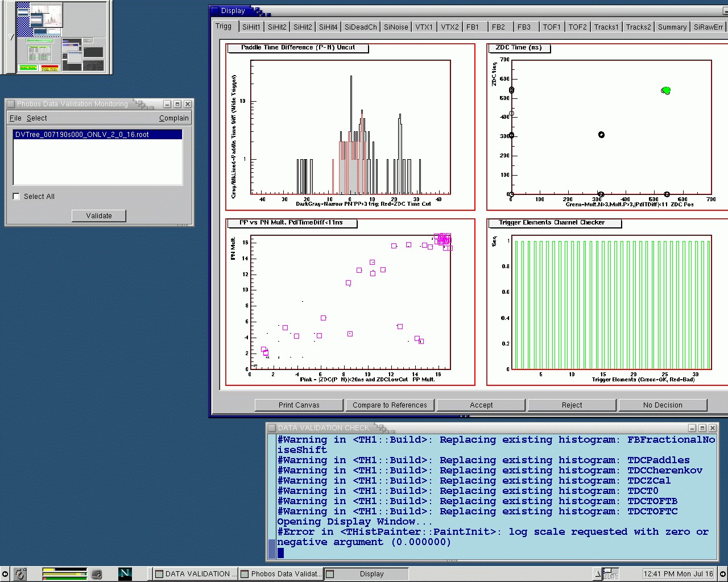
Task: Toggle the Select All checkbox
Action: point(16,197)
